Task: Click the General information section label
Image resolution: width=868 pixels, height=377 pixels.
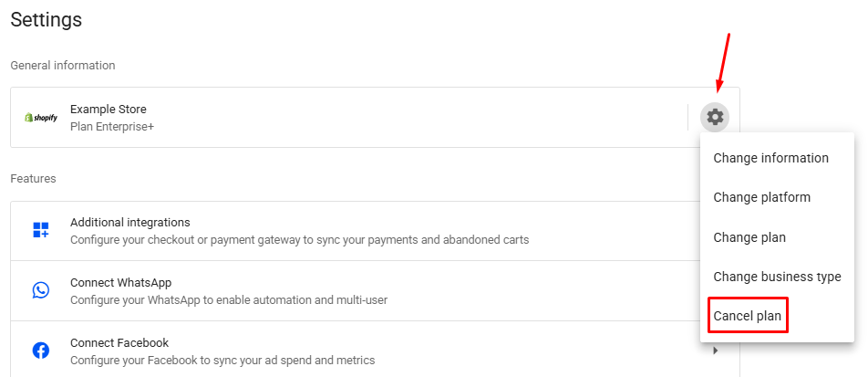Action: (63, 66)
